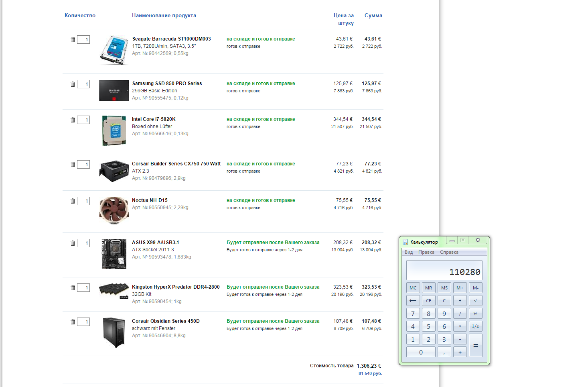Open Kingston HyperX memory kit image
Viewport: 588px width, 387px height.
pos(114,291)
